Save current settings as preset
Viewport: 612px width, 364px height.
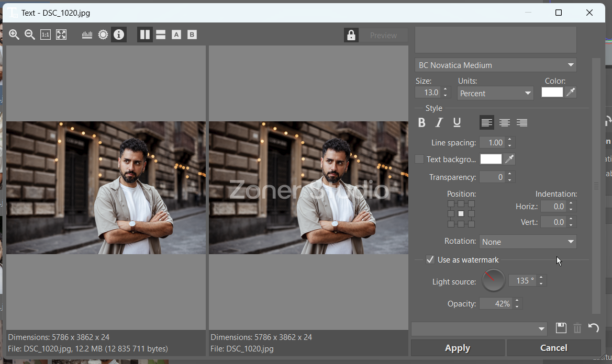pyautogui.click(x=561, y=328)
